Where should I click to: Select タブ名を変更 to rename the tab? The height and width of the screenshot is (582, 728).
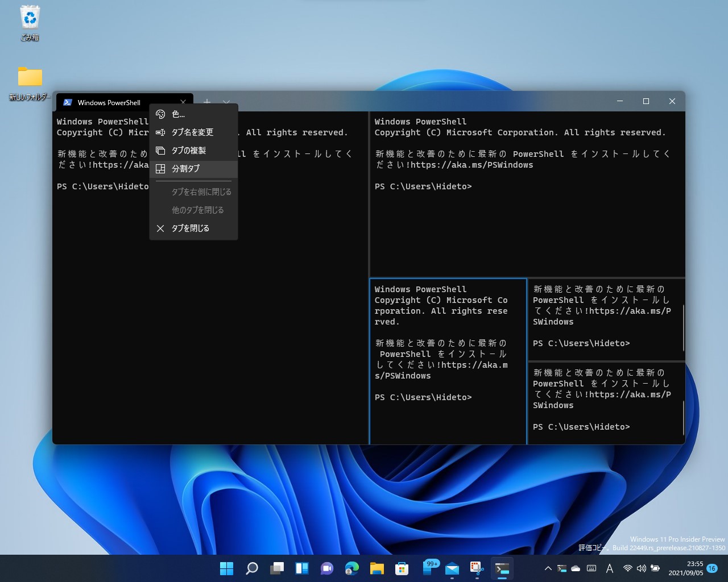193,132
